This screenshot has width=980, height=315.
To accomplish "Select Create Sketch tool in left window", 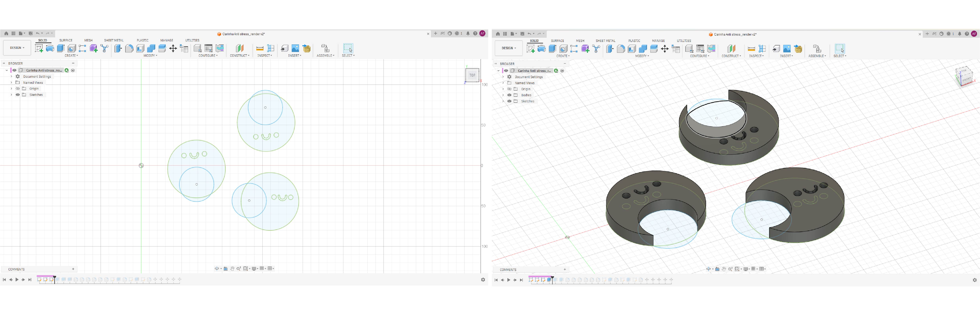I will point(39,48).
